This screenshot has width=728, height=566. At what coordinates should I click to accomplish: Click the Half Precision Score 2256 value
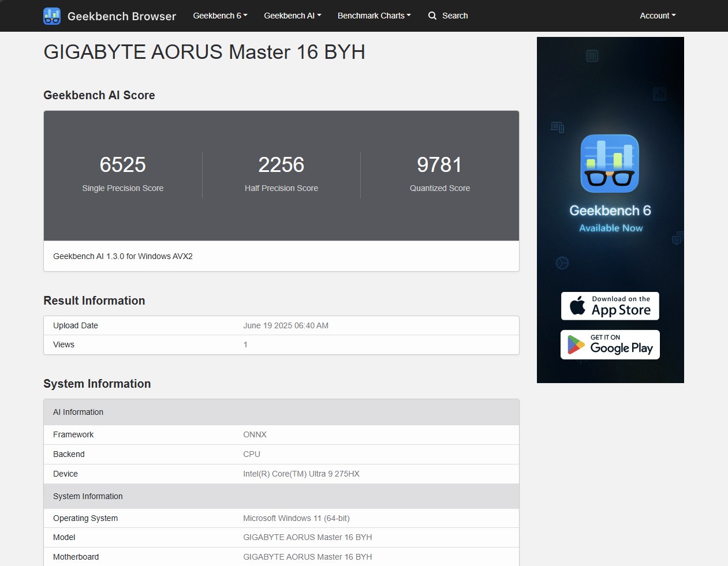coord(281,165)
